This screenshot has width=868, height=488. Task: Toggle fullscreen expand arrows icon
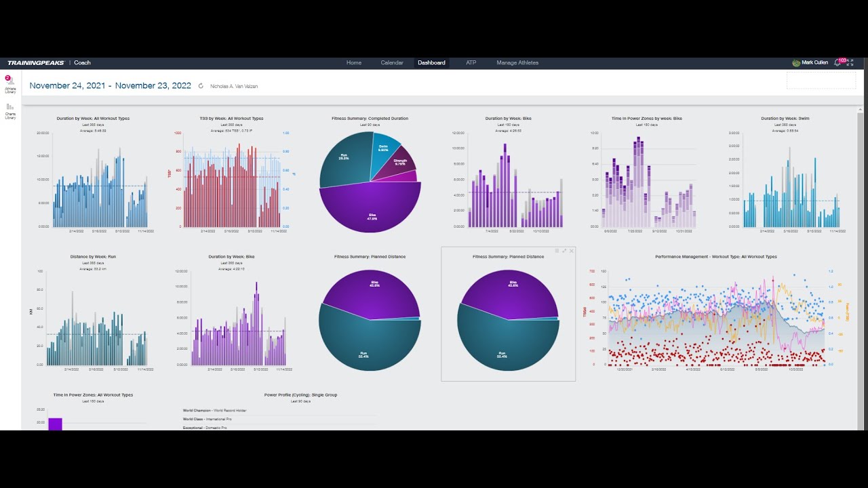point(850,63)
